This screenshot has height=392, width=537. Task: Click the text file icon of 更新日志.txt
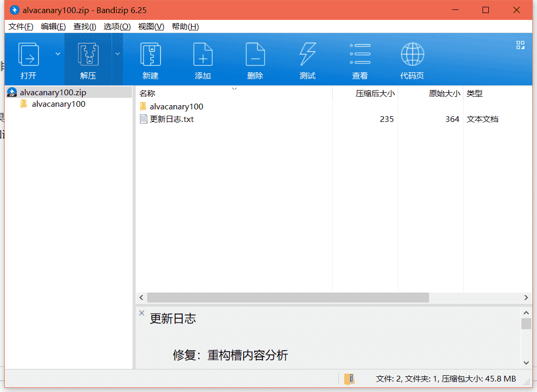(143, 119)
